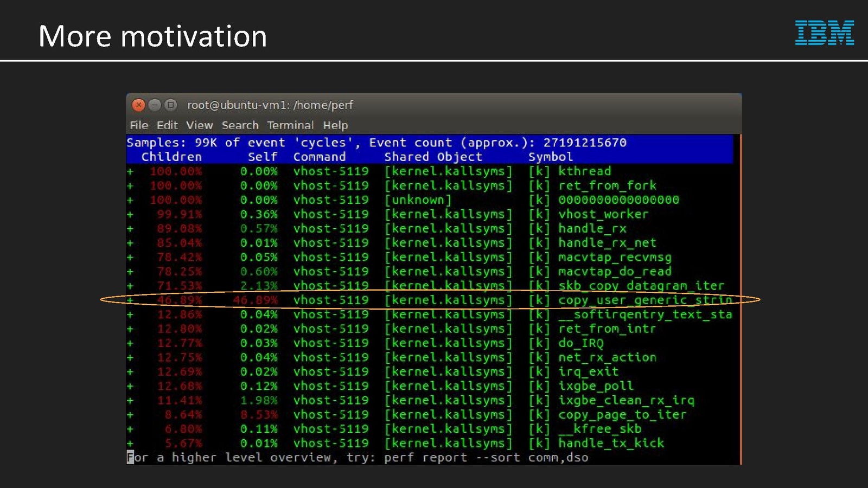Open the Help menu
The width and height of the screenshot is (868, 488).
(x=335, y=125)
